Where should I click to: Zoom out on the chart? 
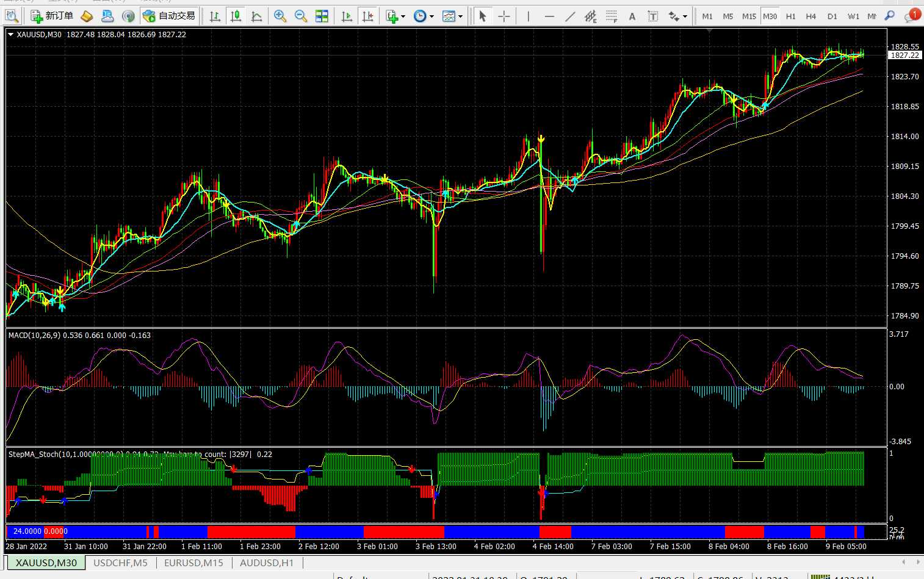click(301, 16)
